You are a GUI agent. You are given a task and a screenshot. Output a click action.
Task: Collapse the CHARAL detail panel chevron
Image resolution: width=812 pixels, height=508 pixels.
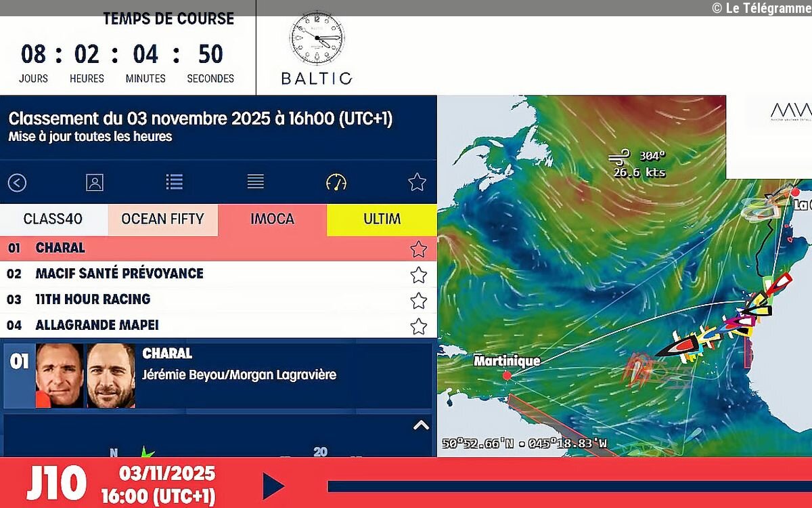click(x=421, y=425)
